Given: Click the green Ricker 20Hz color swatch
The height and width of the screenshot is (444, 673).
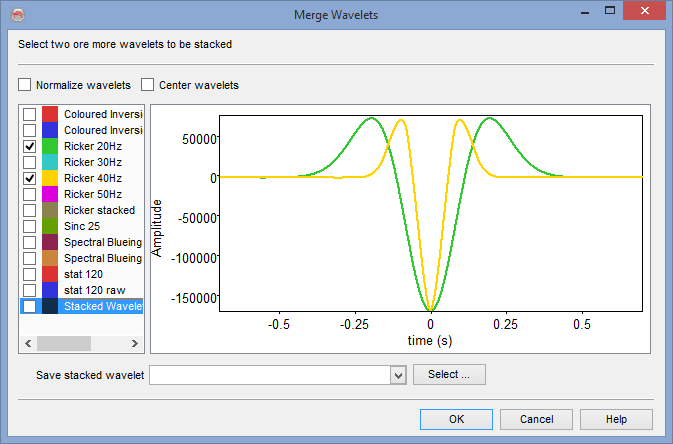Looking at the screenshot, I should [x=49, y=146].
